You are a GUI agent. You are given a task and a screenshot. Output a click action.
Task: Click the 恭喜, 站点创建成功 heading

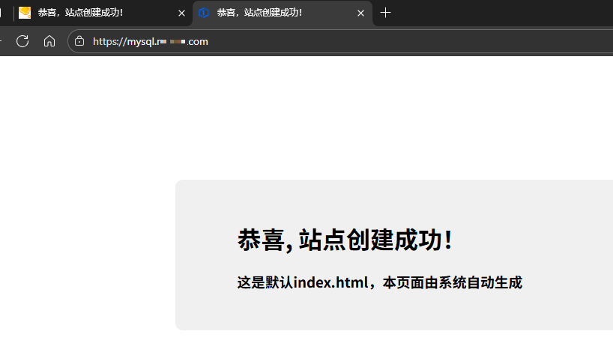345,240
